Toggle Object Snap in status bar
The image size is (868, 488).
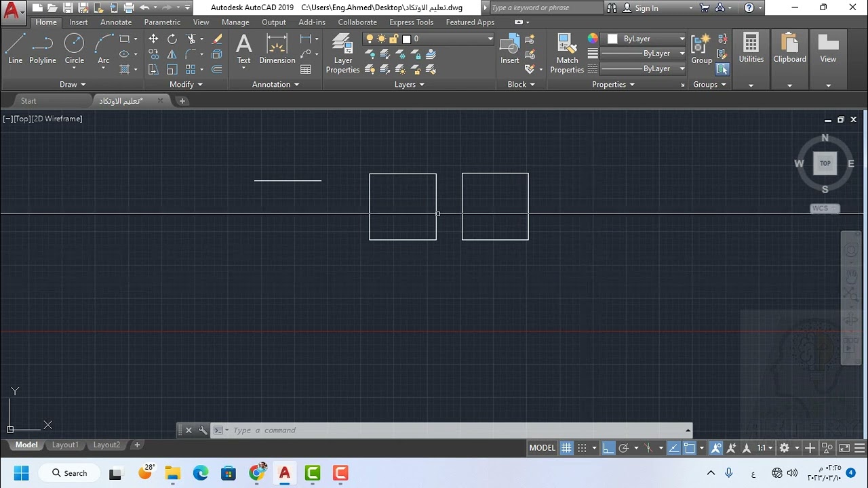(x=690, y=448)
